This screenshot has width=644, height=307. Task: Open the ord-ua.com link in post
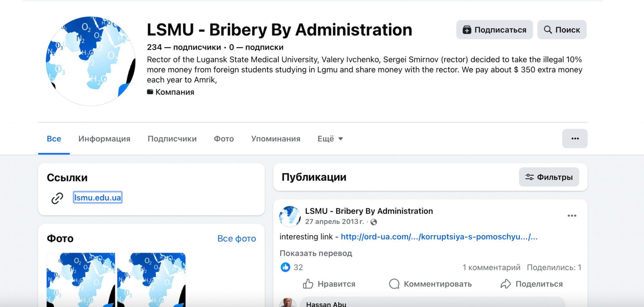coord(439,237)
